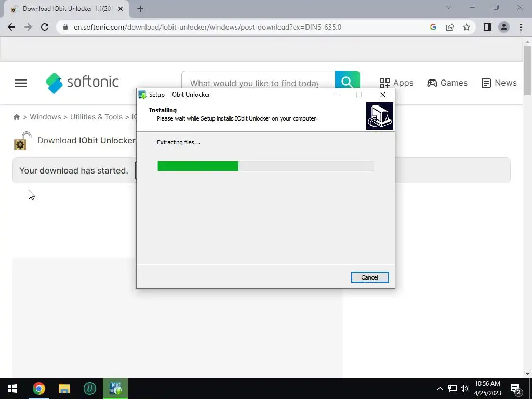
Task: Click the address bar URL
Action: point(207,27)
